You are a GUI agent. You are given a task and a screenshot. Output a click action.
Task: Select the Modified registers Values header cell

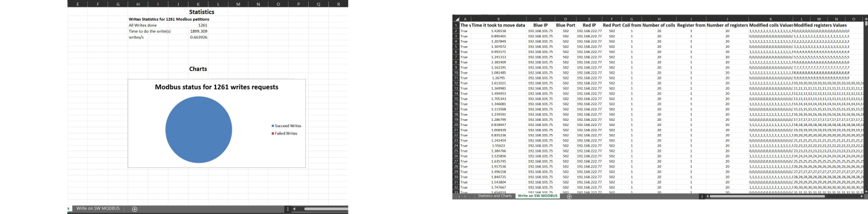(x=820, y=25)
